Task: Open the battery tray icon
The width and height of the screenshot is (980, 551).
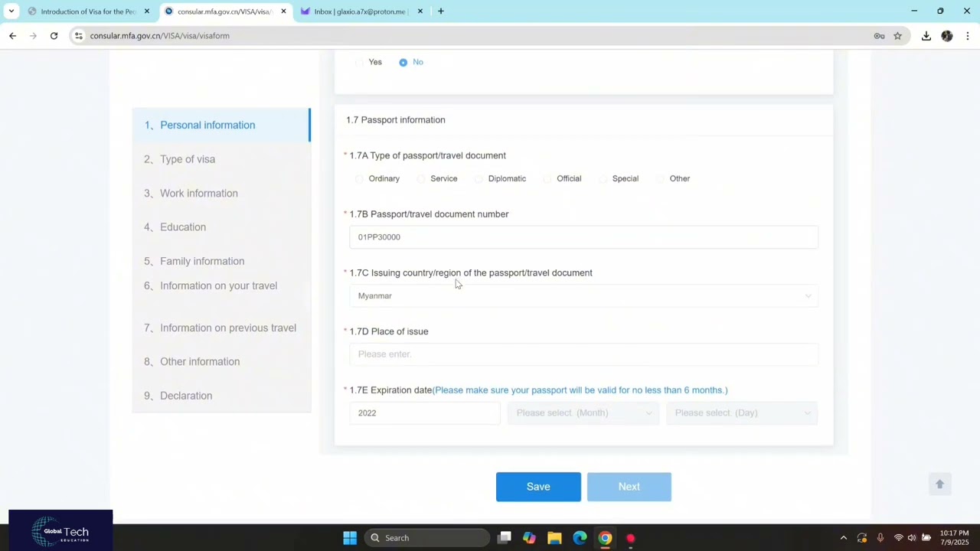Action: point(926,538)
